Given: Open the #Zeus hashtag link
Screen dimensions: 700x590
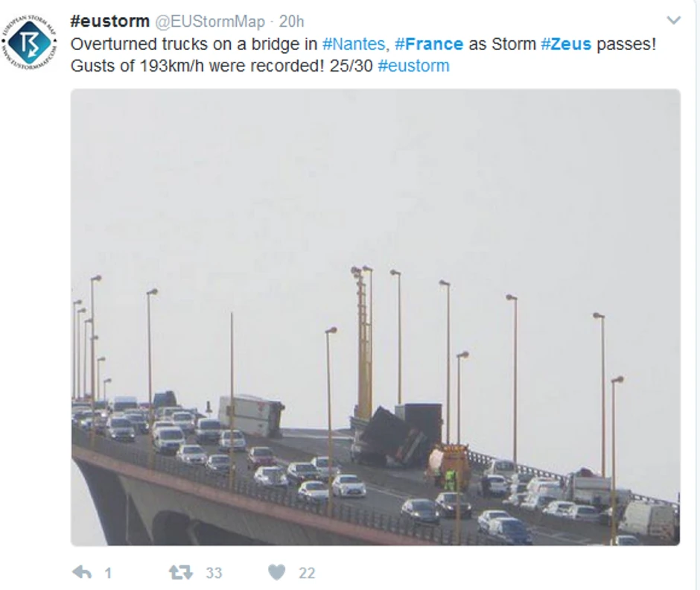Looking at the screenshot, I should tap(566, 44).
